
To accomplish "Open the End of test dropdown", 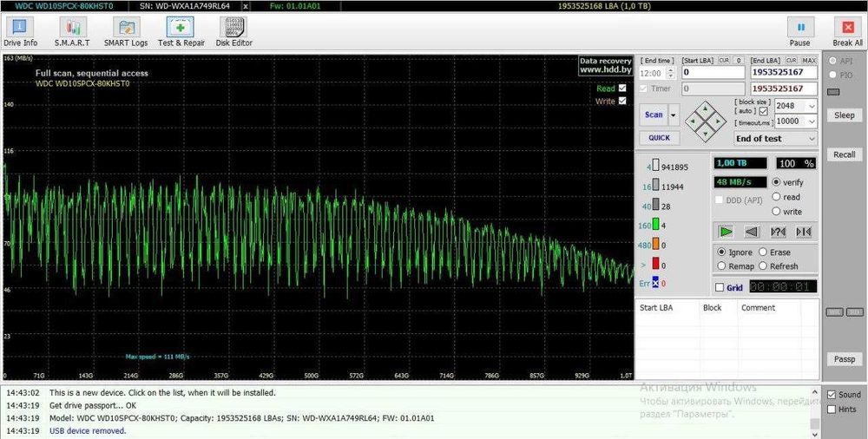I will click(x=775, y=138).
